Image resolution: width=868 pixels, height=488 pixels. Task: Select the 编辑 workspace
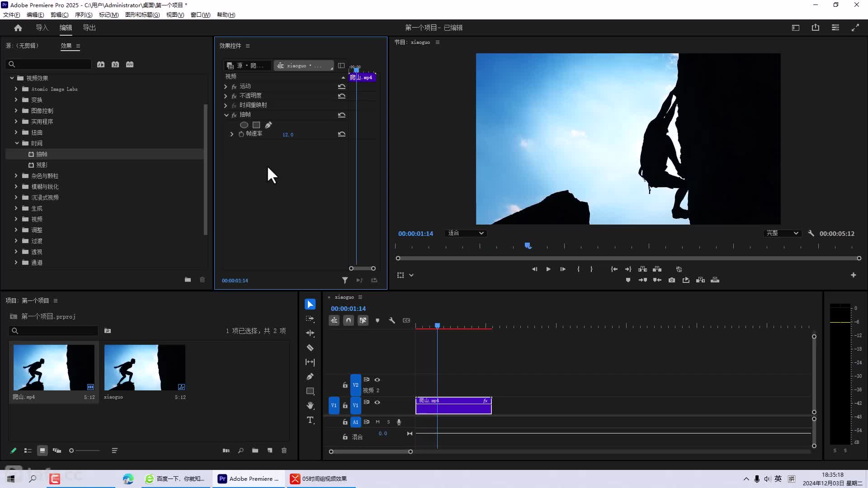click(66, 28)
